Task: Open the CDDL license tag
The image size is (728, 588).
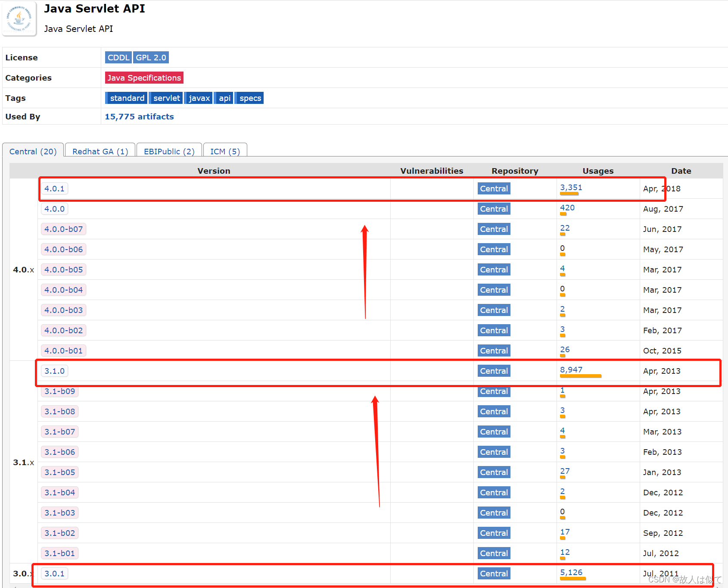Action: (118, 57)
